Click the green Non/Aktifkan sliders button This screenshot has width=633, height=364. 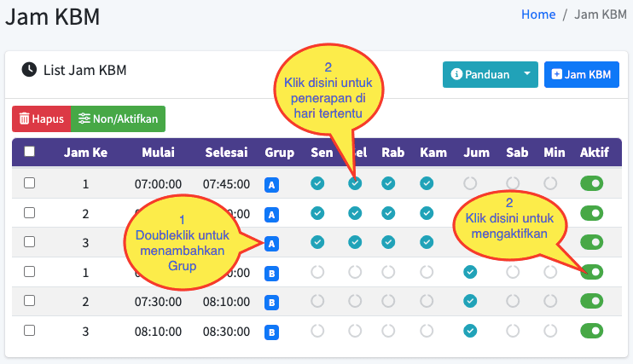point(118,119)
